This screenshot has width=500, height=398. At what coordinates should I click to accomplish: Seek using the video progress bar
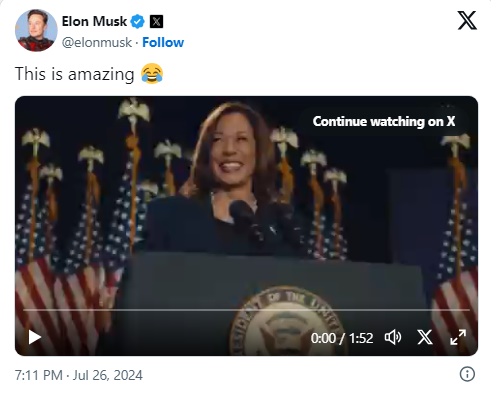point(246,310)
